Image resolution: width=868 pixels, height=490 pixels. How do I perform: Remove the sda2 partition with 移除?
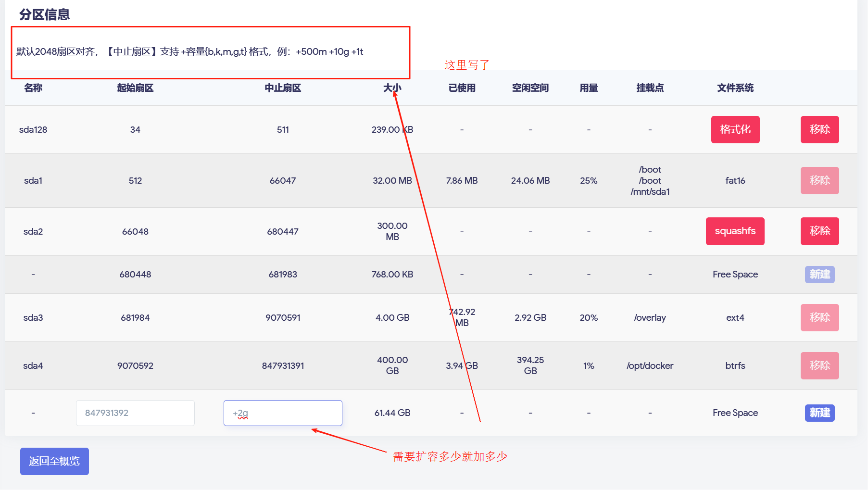pyautogui.click(x=819, y=231)
